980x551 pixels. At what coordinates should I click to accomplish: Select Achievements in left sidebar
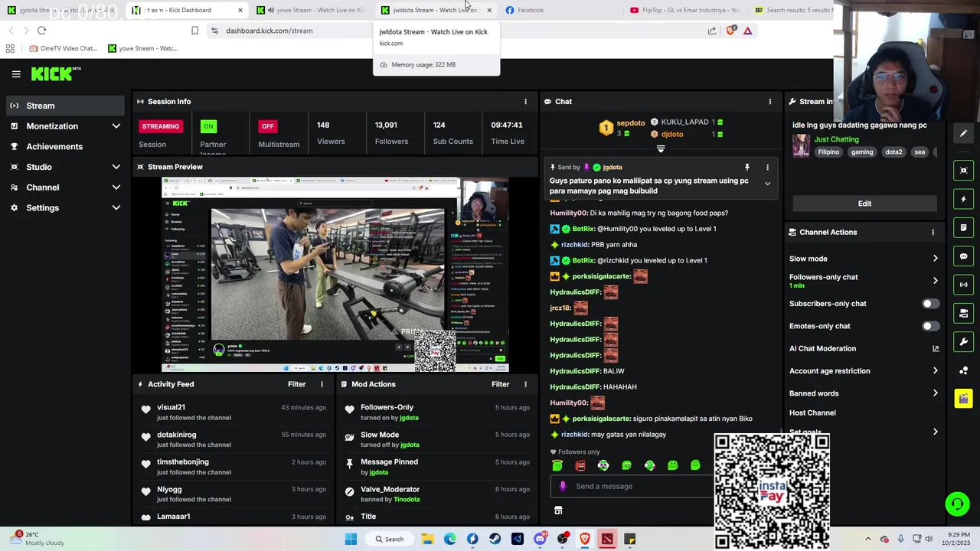tap(66, 146)
